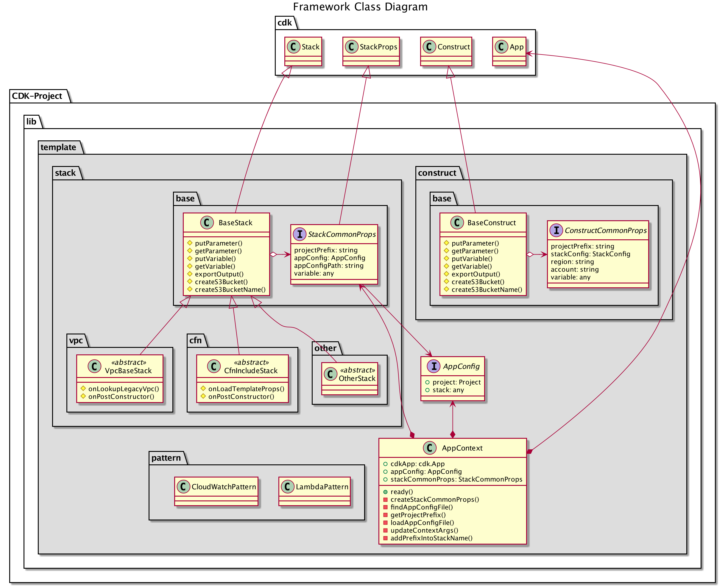Viewport: 728px width, 586px height.
Task: Select the cdk package tab label
Action: [x=284, y=23]
